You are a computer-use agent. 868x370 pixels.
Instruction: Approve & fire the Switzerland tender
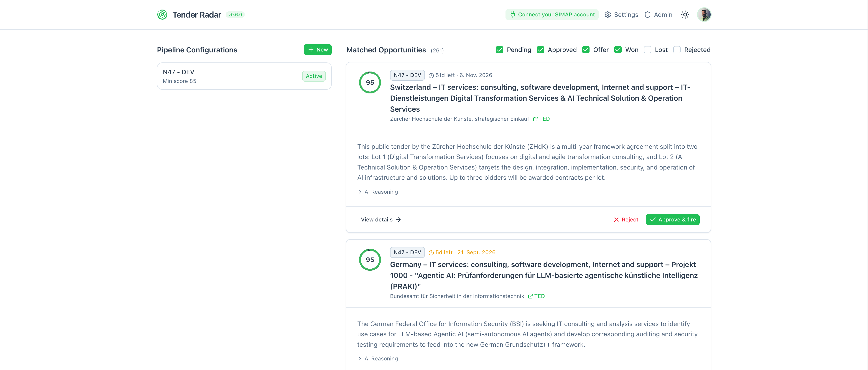672,220
